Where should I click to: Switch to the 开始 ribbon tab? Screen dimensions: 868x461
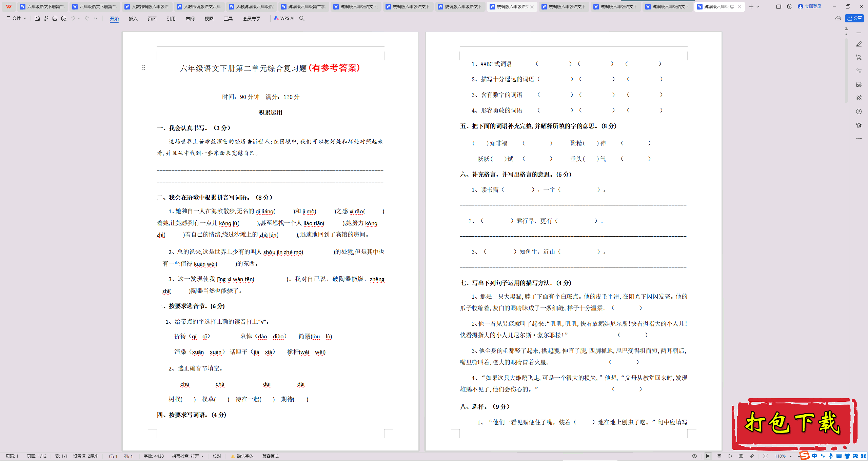click(114, 19)
